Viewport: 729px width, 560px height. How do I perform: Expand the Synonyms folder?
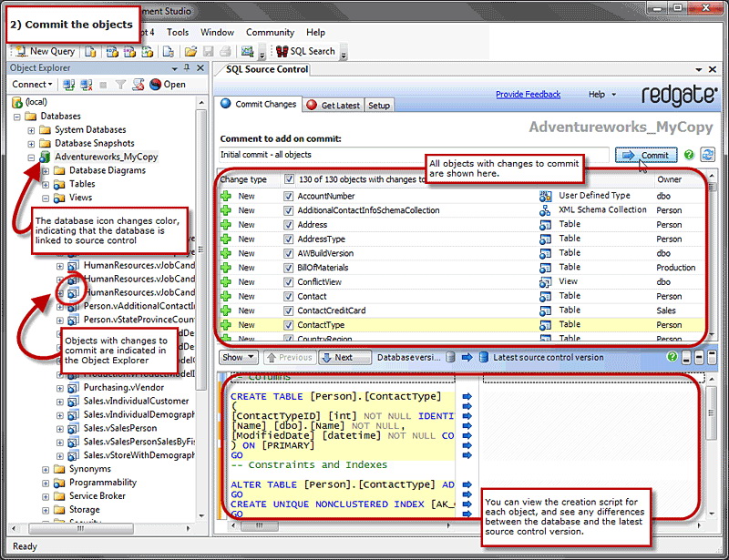point(46,469)
